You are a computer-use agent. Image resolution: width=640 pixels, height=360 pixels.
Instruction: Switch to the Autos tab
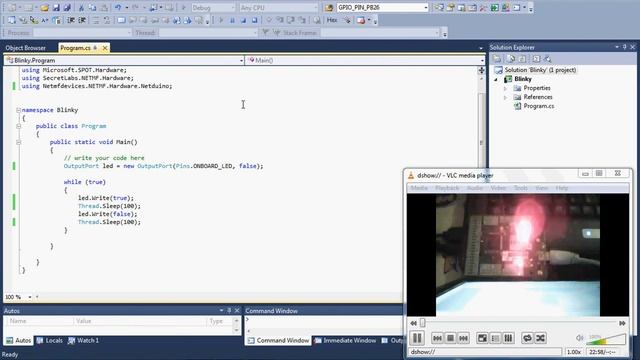[x=19, y=340]
